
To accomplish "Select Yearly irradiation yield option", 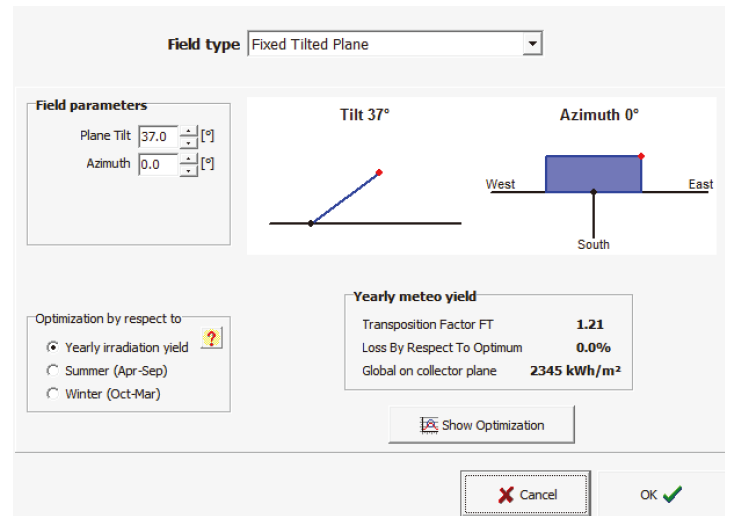I will [53, 348].
